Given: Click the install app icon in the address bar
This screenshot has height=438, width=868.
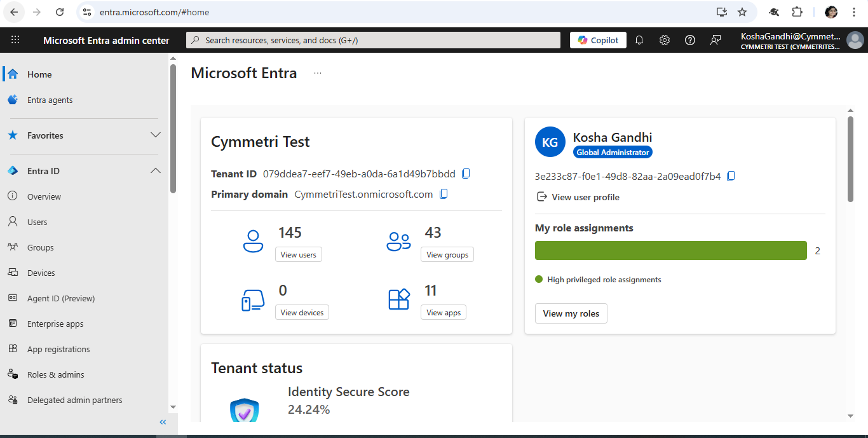Looking at the screenshot, I should click(721, 12).
